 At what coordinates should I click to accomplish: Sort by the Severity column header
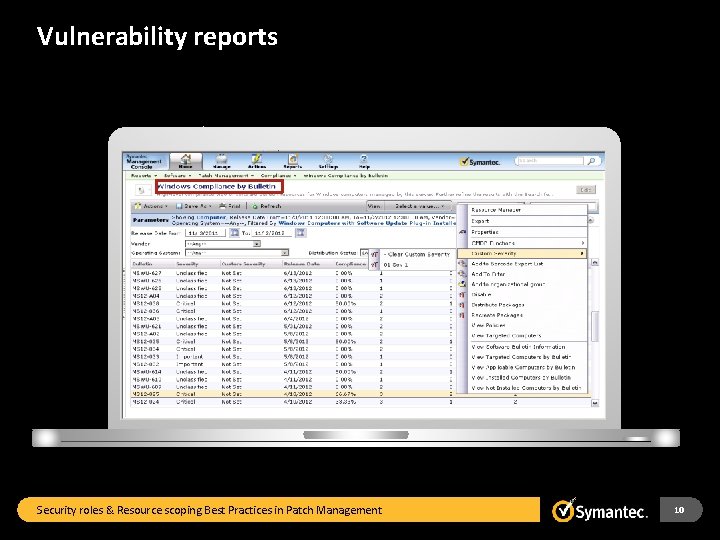click(x=187, y=264)
